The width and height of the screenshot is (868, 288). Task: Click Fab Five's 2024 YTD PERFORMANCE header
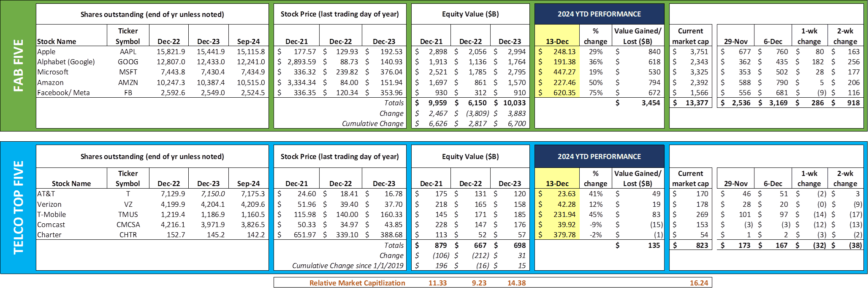[x=599, y=14]
